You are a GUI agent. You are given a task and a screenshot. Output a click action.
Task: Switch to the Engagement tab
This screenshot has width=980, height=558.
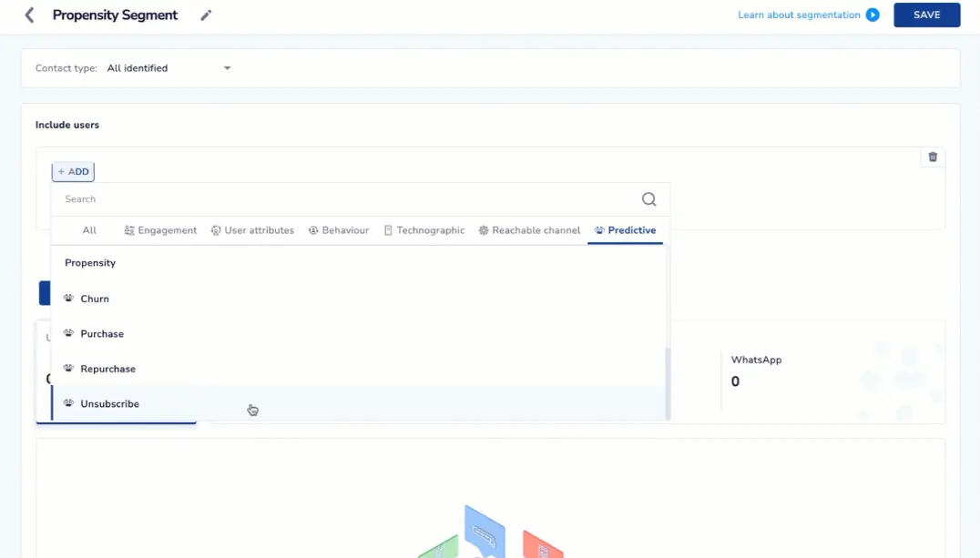point(160,230)
